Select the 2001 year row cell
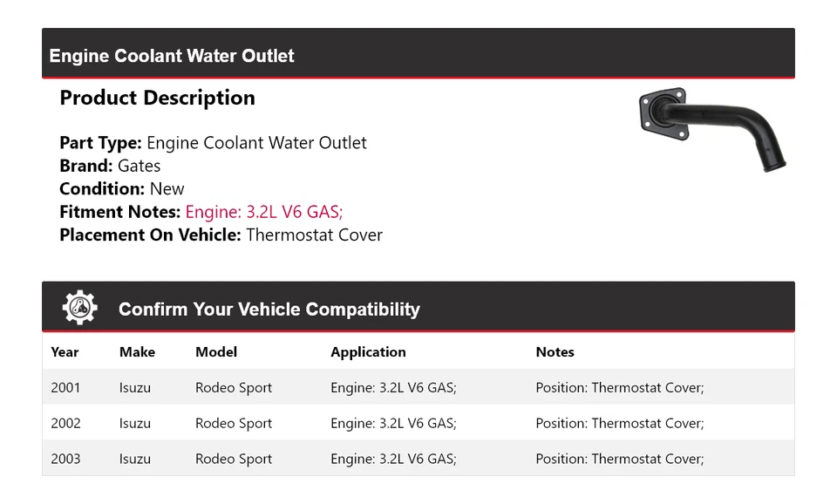The image size is (837, 504). pyautogui.click(x=65, y=388)
